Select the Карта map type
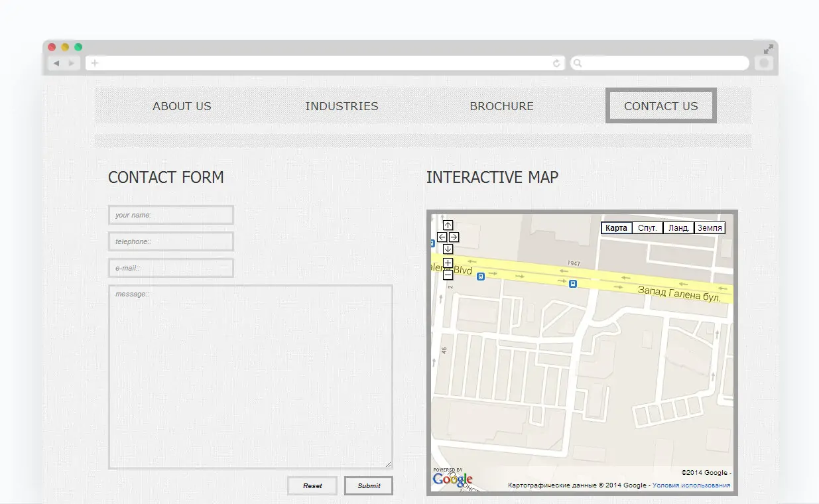The width and height of the screenshot is (819, 504). coord(616,228)
